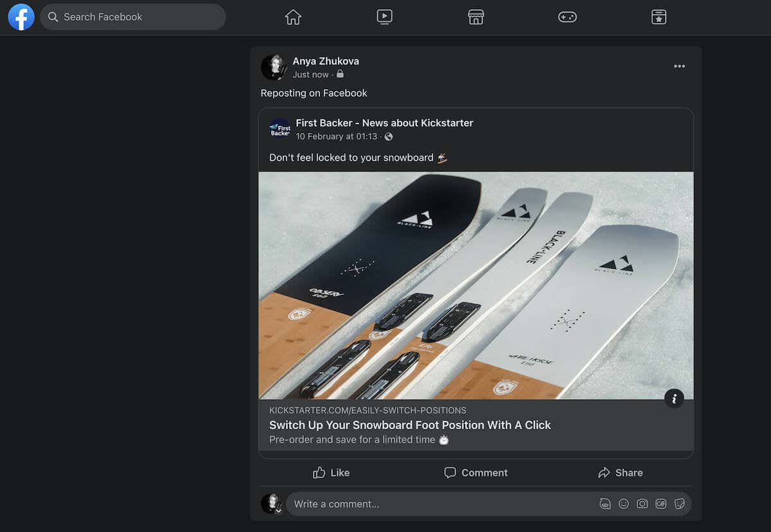Image resolution: width=771 pixels, height=532 pixels.
Task: Open Anya Zhukova profile name
Action: tap(326, 61)
